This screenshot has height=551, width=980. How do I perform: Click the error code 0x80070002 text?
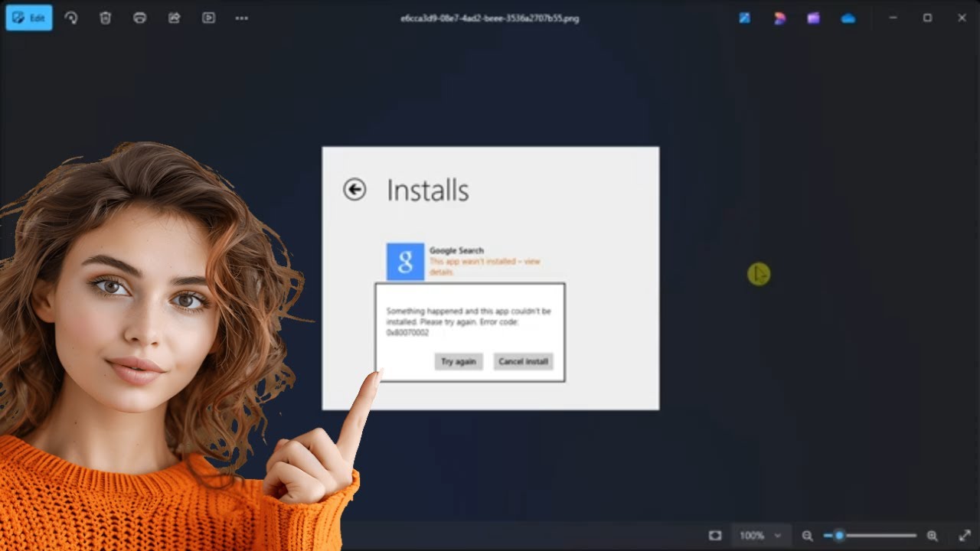point(407,333)
